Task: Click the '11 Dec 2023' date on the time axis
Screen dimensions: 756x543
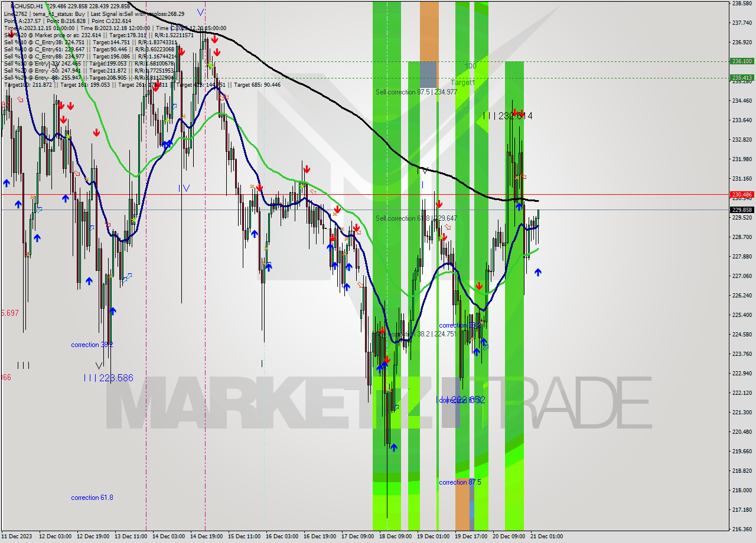Action: [x=16, y=537]
